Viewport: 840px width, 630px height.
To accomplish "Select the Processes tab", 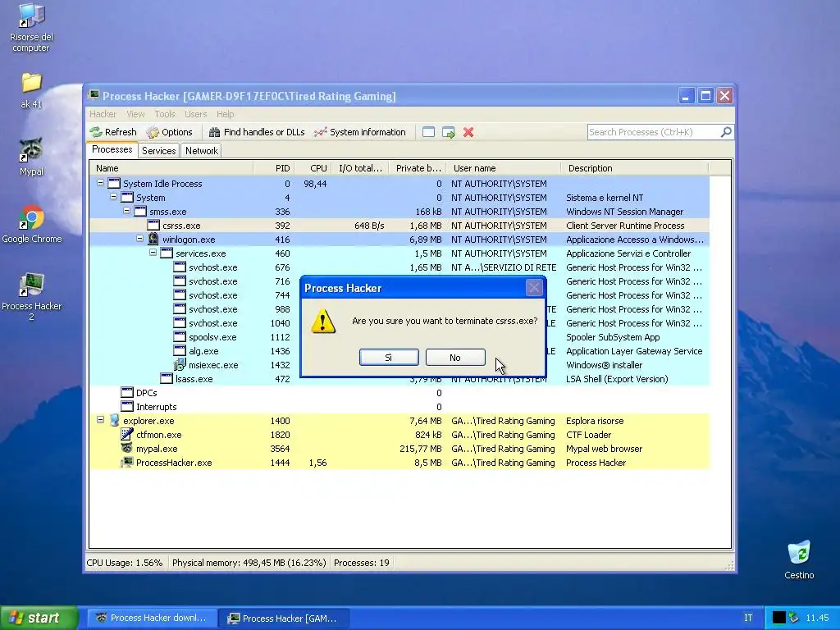I will 112,149.
